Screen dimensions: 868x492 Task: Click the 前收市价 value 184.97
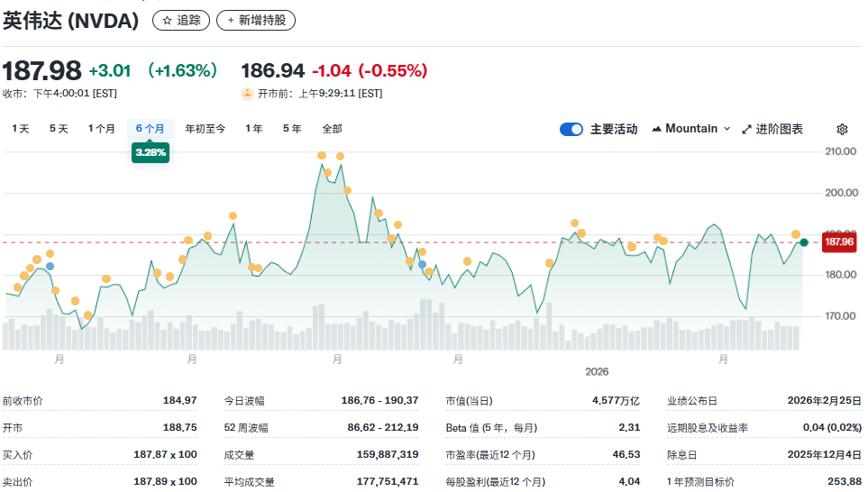tap(180, 401)
